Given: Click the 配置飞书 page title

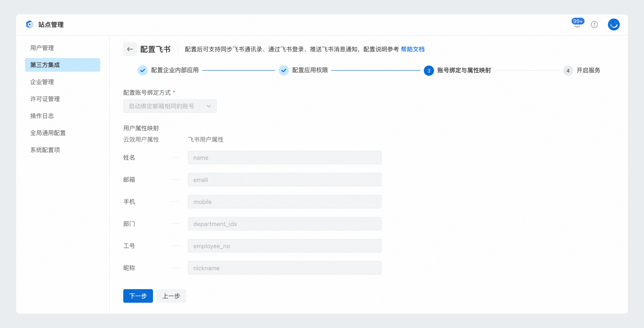Looking at the screenshot, I should pos(155,49).
